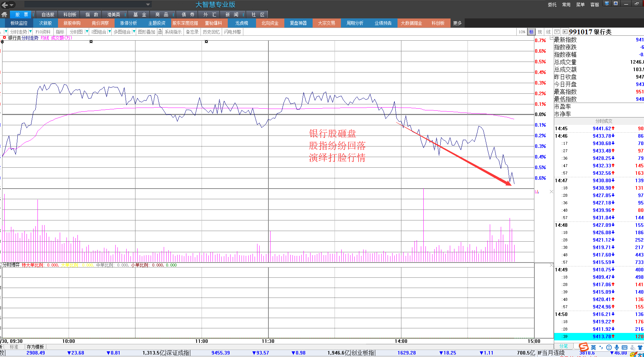Switch to the 港美英 tab
The image size is (644, 357).
point(114,15)
